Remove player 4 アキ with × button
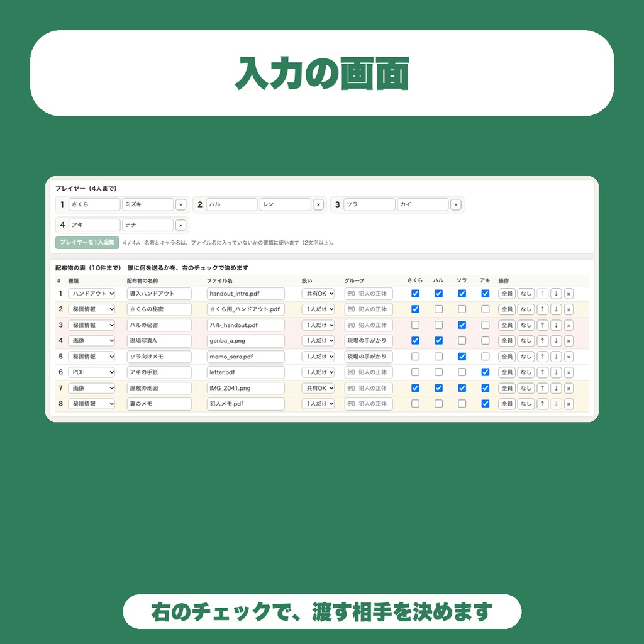This screenshot has height=644, width=644. 180,225
